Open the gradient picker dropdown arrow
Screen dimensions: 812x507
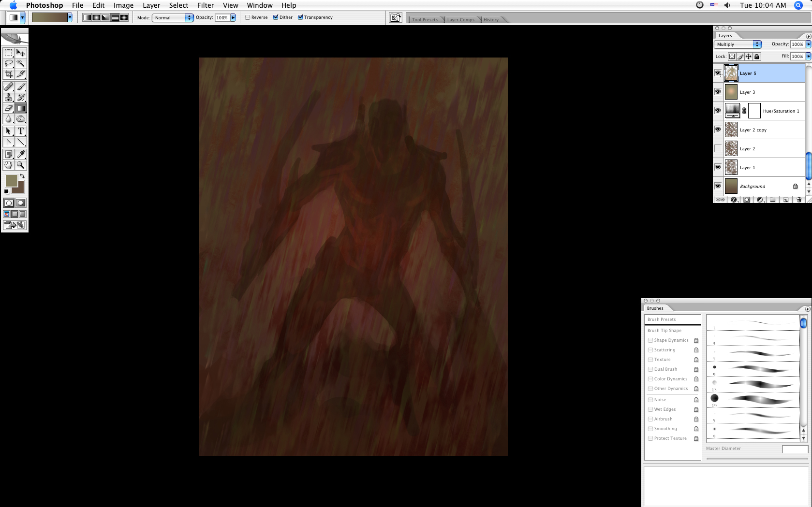70,17
